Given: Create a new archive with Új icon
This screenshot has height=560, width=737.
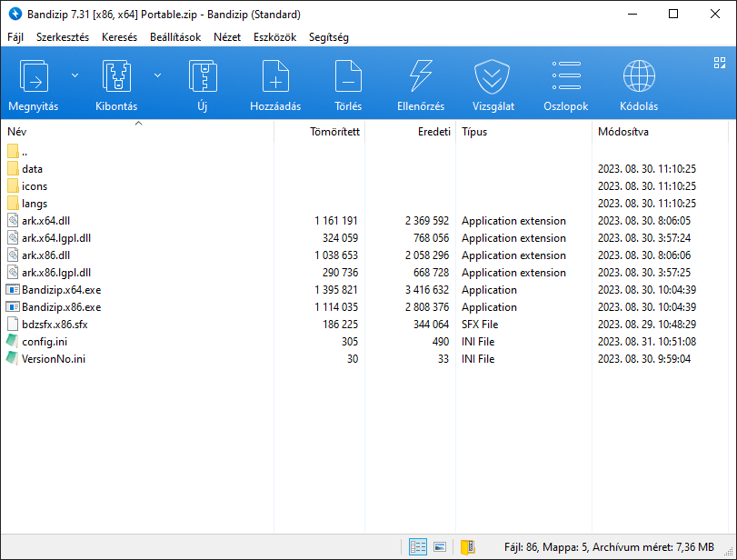Looking at the screenshot, I should [x=203, y=77].
